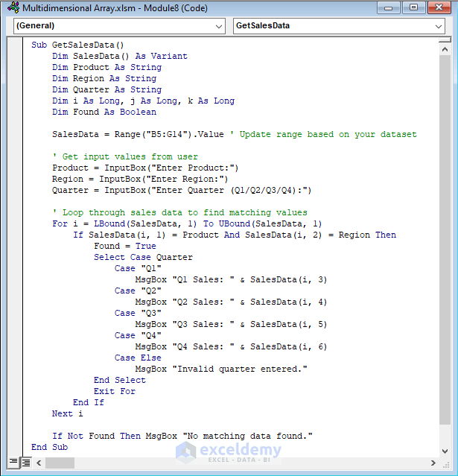Click the horizontal scrollbar left arrow

point(39,463)
